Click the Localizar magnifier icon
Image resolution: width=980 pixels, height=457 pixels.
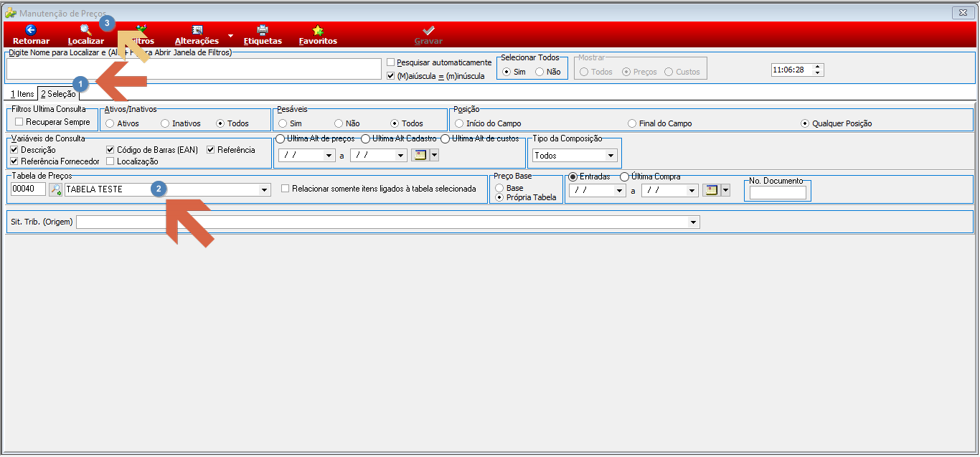(x=85, y=30)
